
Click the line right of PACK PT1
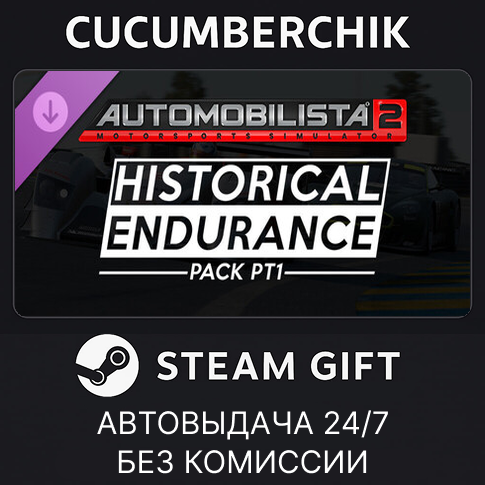click(x=329, y=273)
